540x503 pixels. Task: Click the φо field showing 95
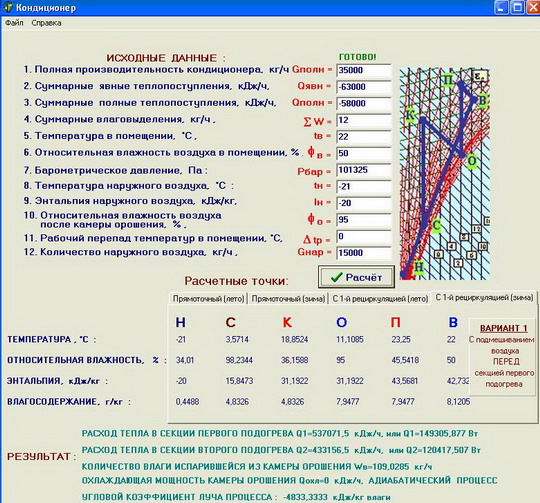pos(364,220)
